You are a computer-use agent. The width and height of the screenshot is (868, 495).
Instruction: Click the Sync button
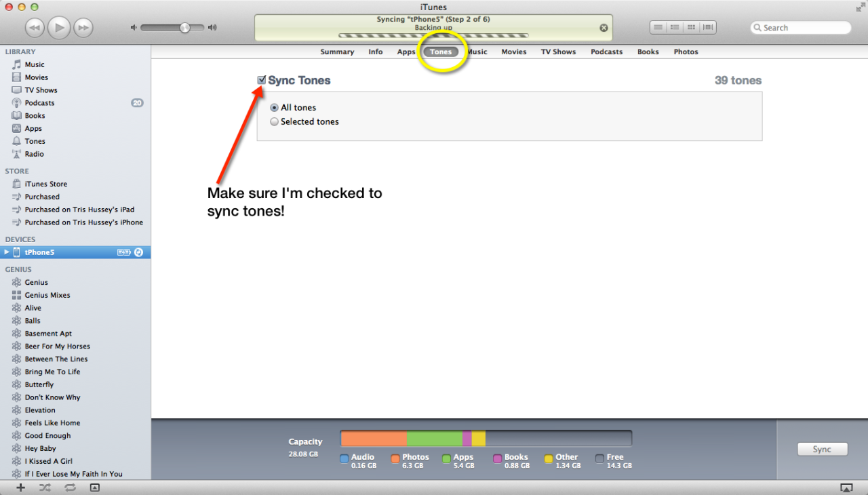tap(822, 449)
